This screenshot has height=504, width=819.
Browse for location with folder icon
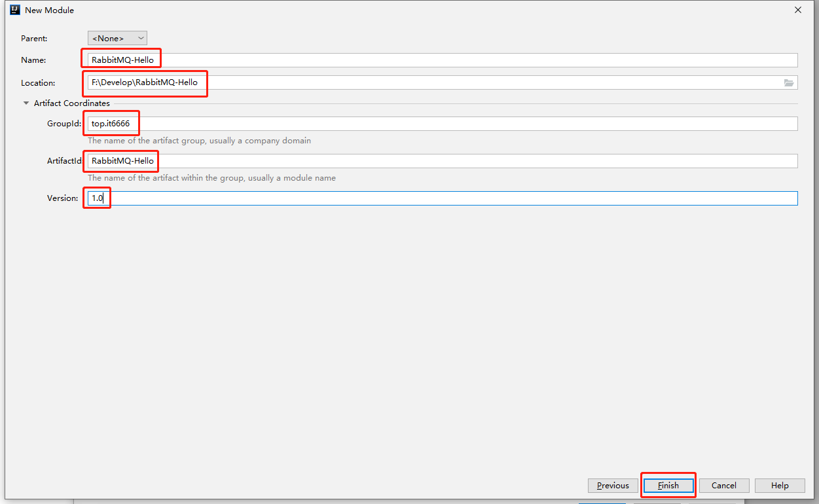coord(789,82)
